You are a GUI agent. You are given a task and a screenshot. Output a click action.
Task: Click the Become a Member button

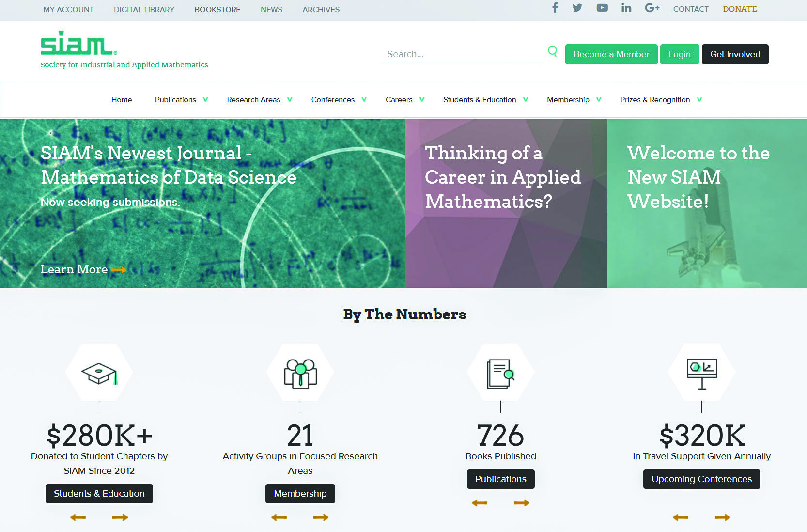[611, 54]
